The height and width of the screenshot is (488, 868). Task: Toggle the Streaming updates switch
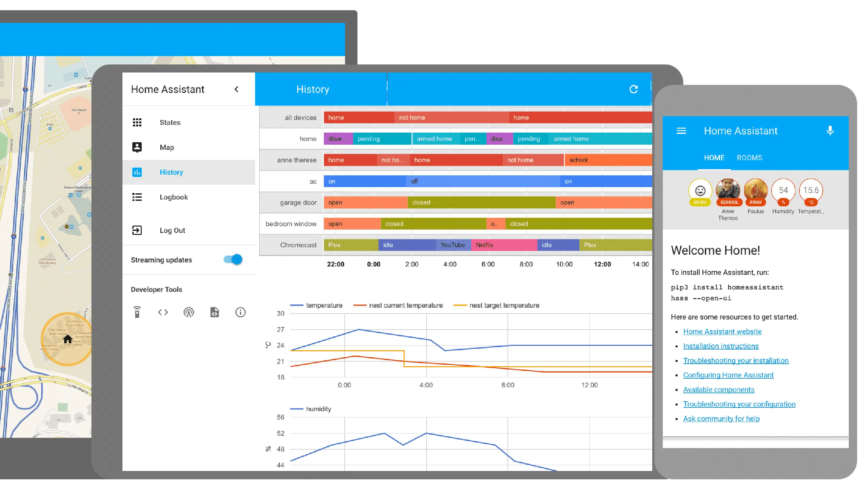233,260
